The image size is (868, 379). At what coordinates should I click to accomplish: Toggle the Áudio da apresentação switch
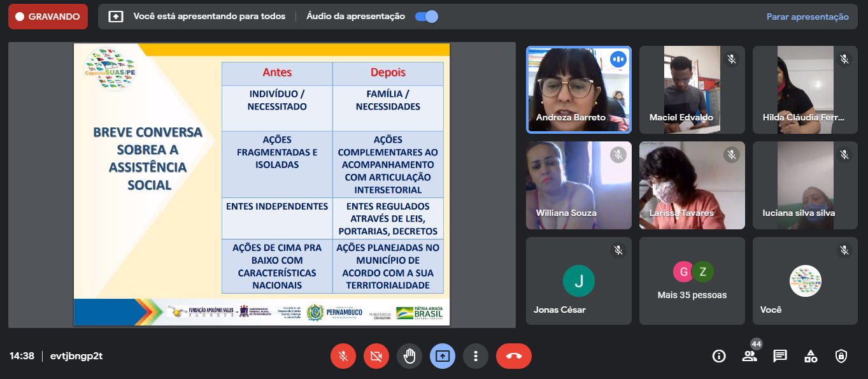[426, 17]
